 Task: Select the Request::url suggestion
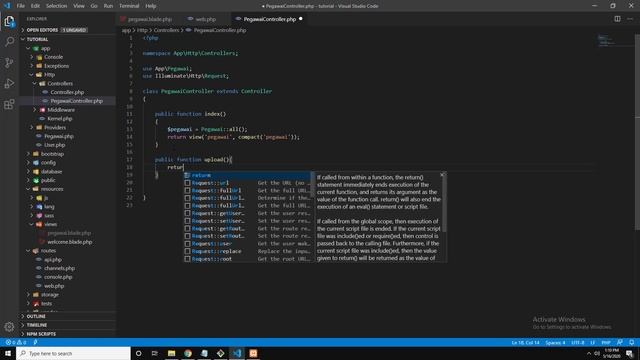click(x=247, y=183)
